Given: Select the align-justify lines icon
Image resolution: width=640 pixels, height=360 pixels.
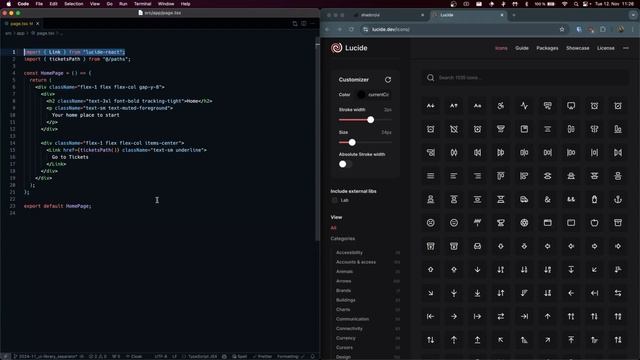Looking at the screenshot, I should pyautogui.click(x=431, y=176).
